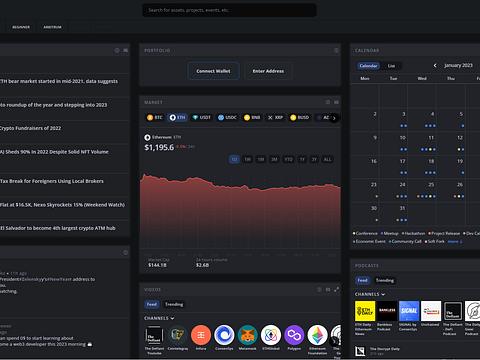Select the AMATEUR tab
Viewport: 480px width, 360px height.
tap(52, 27)
